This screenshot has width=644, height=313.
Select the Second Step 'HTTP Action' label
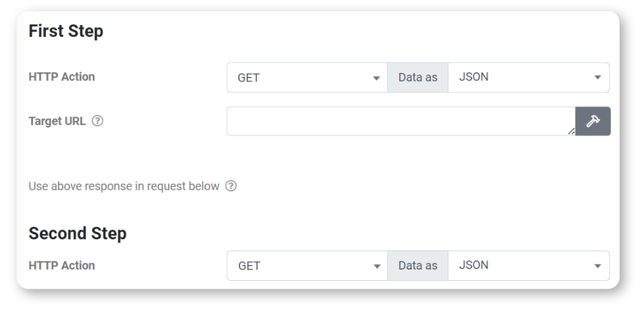62,266
